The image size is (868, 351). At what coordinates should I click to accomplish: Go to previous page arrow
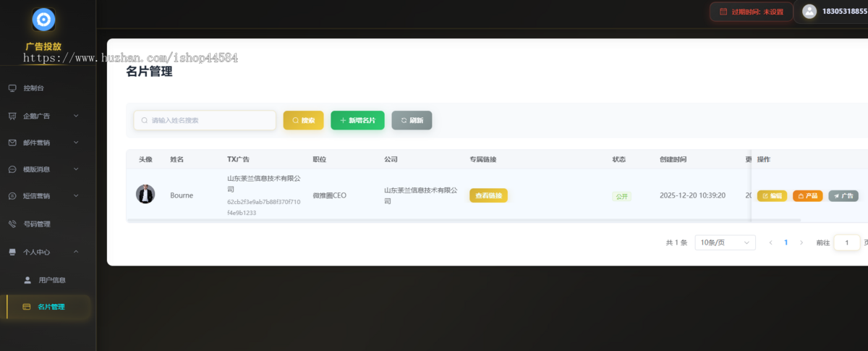click(x=770, y=243)
